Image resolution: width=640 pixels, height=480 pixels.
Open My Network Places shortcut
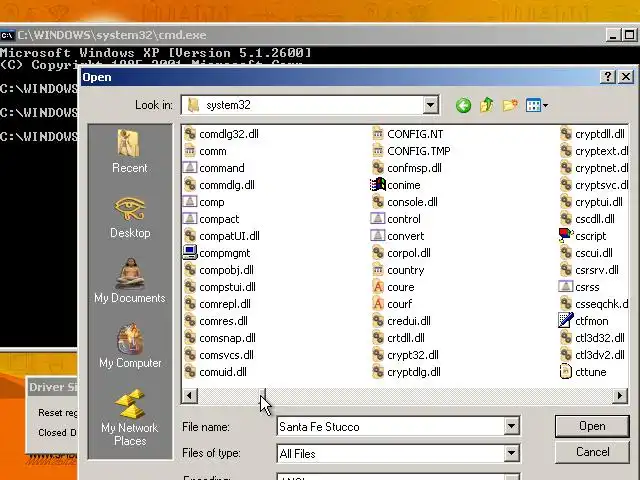point(130,418)
